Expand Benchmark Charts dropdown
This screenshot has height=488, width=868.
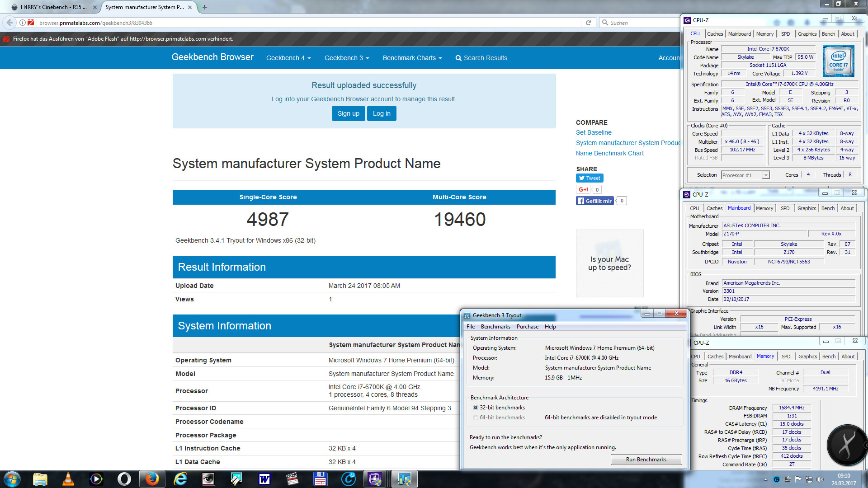point(412,58)
